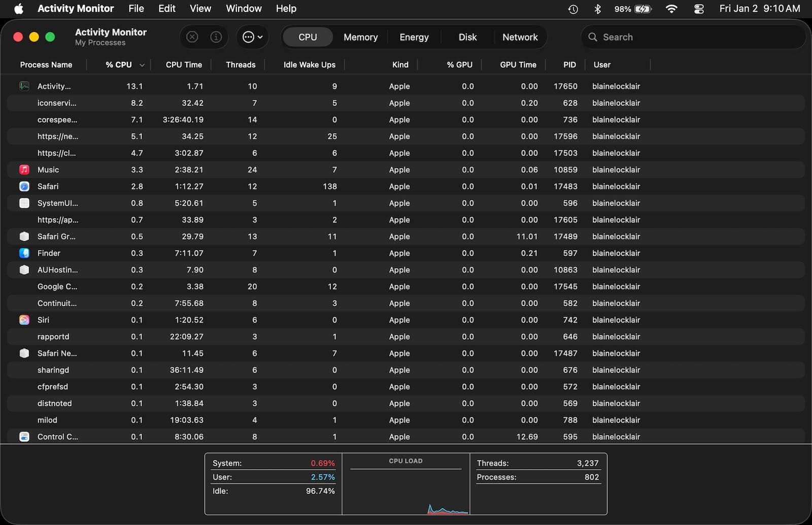Image resolution: width=812 pixels, height=525 pixels.
Task: Open the process info icon in toolbar
Action: [x=216, y=37]
